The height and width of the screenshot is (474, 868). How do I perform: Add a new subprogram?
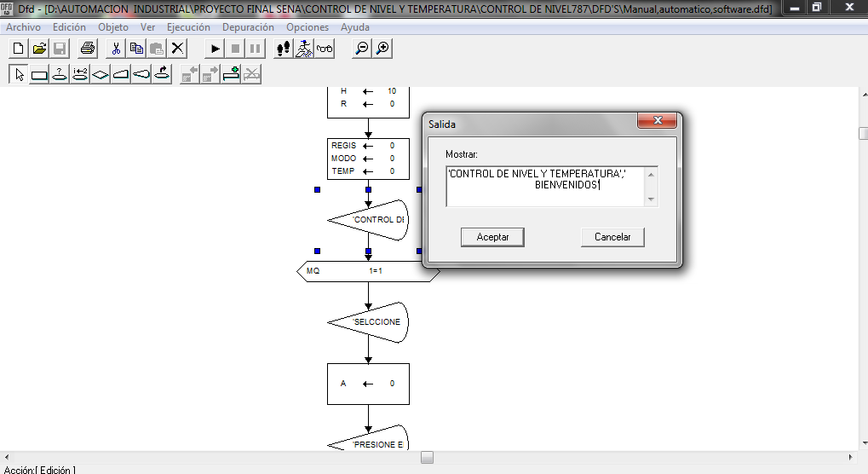pyautogui.click(x=231, y=74)
